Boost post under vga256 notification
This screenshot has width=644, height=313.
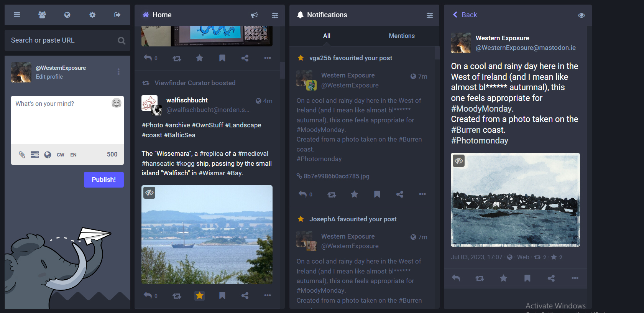coord(332,194)
